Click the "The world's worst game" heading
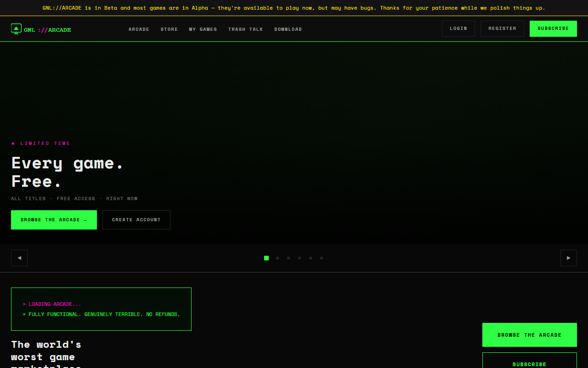The width and height of the screenshot is (588, 368). coord(46,353)
